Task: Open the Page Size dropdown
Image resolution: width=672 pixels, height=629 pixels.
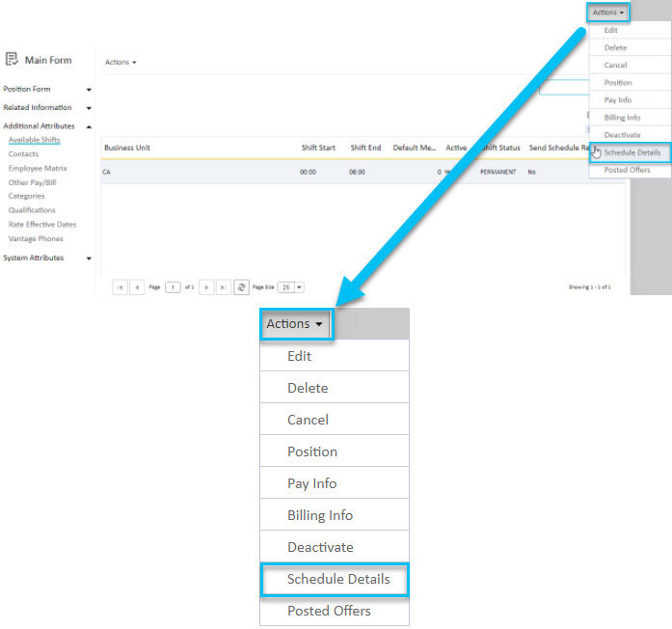Action: pyautogui.click(x=300, y=287)
